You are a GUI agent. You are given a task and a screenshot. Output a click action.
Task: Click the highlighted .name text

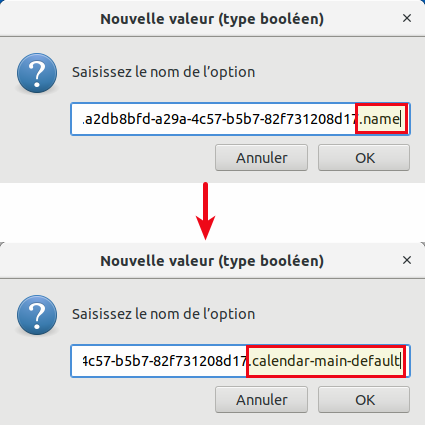pyautogui.click(x=381, y=119)
